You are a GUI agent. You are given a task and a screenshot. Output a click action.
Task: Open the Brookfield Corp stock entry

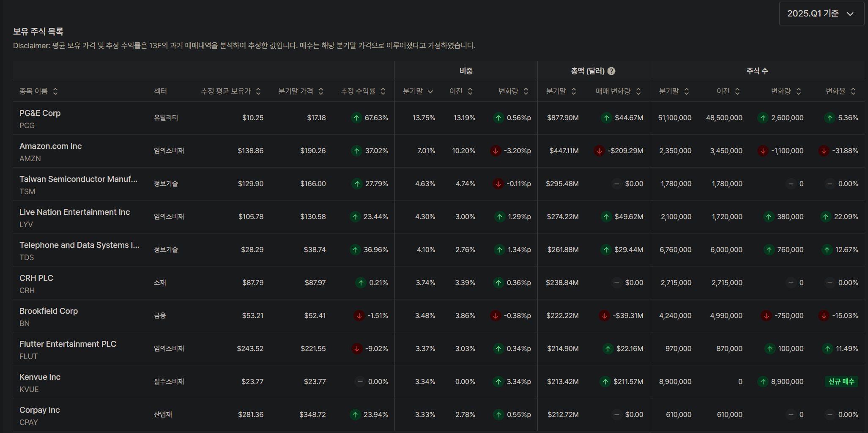click(x=49, y=311)
